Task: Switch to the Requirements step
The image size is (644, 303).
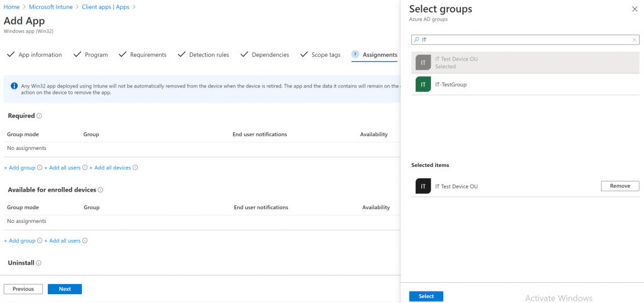Action: (143, 55)
